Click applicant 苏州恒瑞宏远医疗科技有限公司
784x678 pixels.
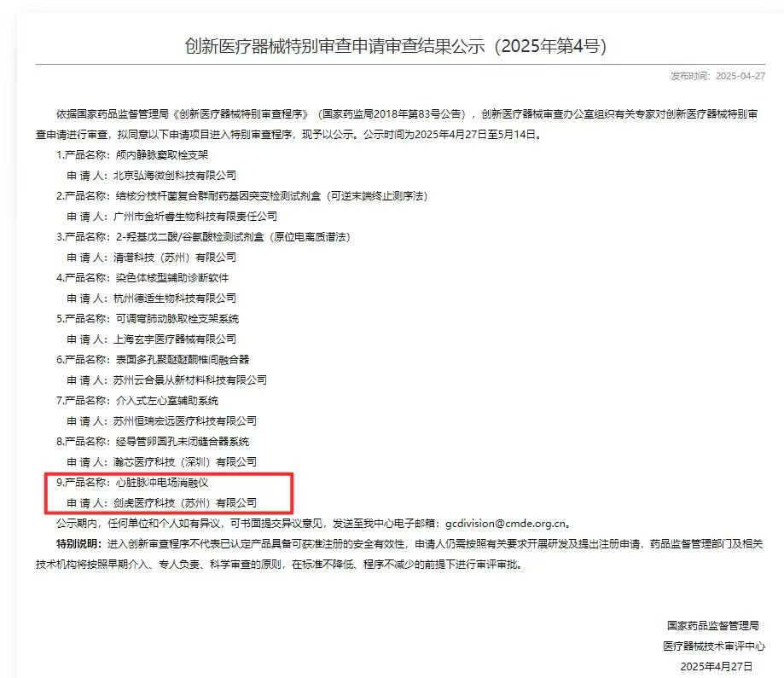tap(185, 421)
